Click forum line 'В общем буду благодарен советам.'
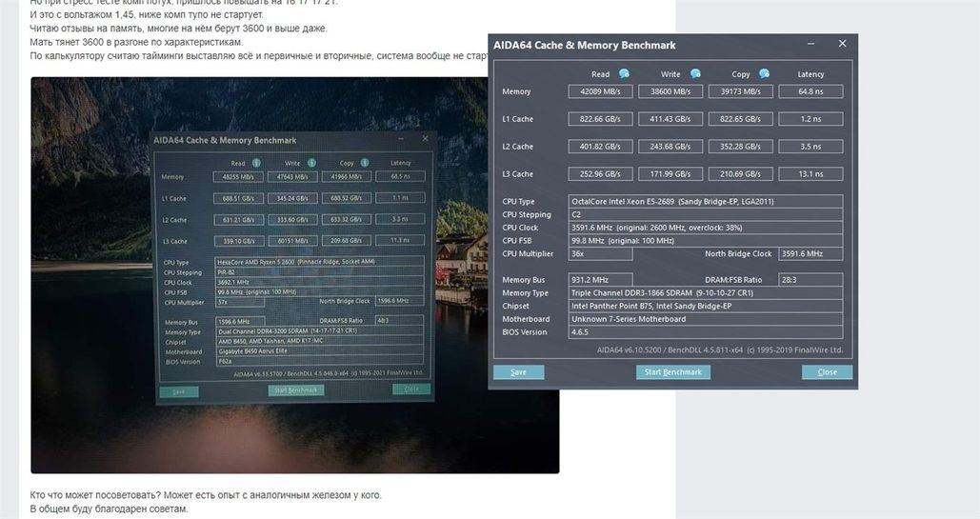Screen dimensions: 980x519 tap(109, 509)
